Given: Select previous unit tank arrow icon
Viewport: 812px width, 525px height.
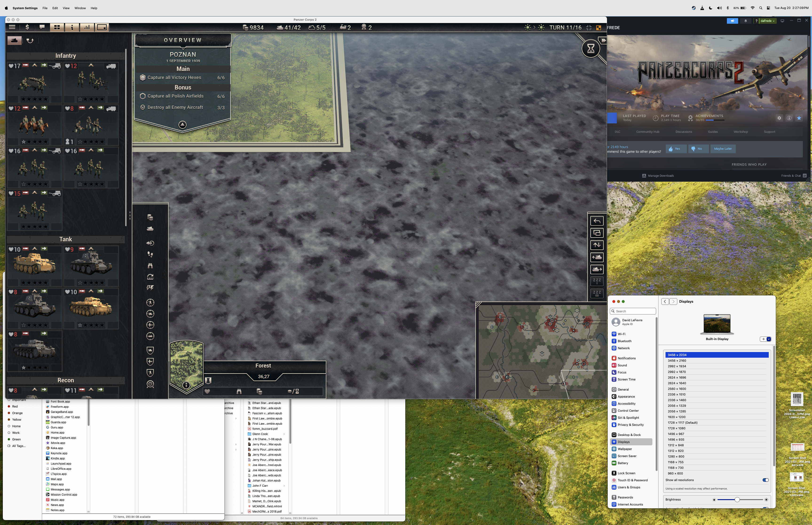Looking at the screenshot, I should 596,257.
